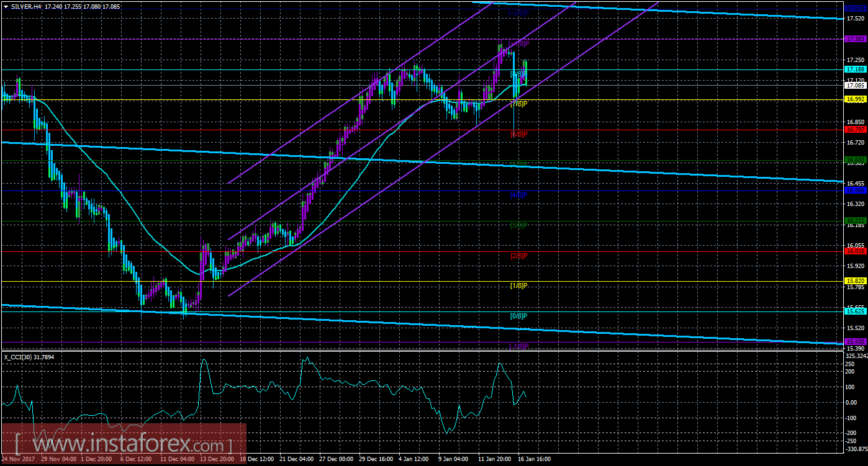Click the 15.625 cyan price tag

click(856, 311)
